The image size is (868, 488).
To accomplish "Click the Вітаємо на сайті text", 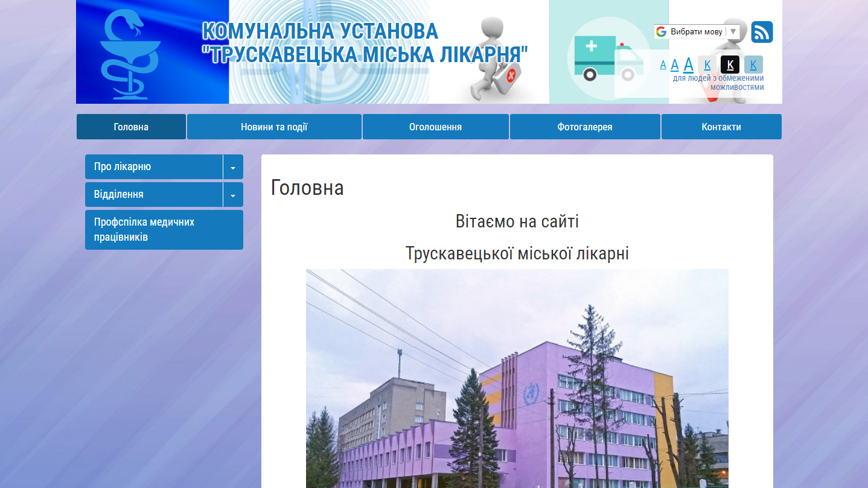I will tap(517, 221).
